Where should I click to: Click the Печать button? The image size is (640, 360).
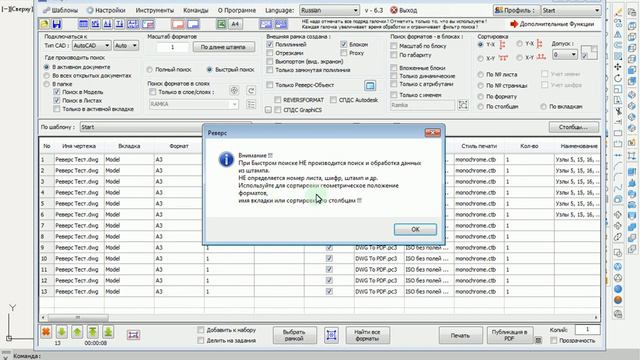tap(460, 336)
